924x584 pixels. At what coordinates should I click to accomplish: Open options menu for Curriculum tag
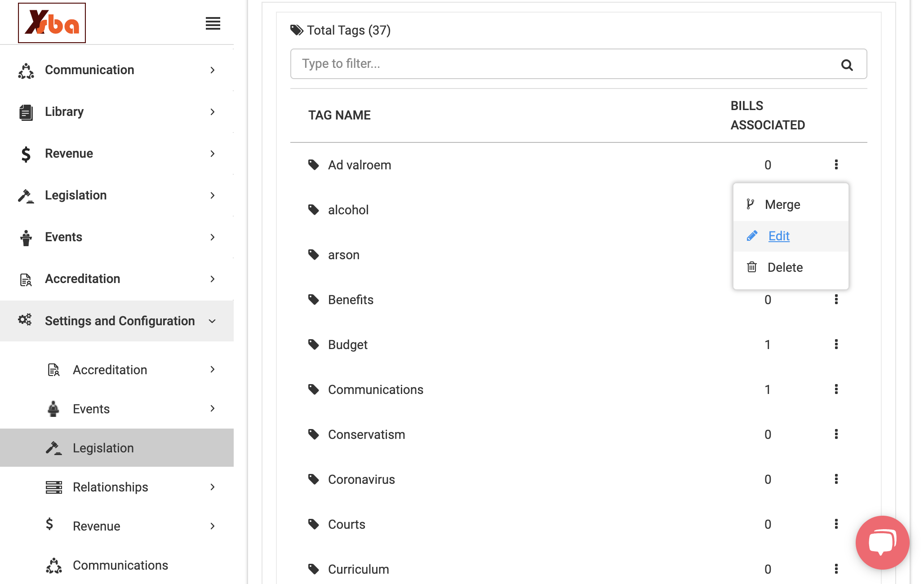(836, 569)
